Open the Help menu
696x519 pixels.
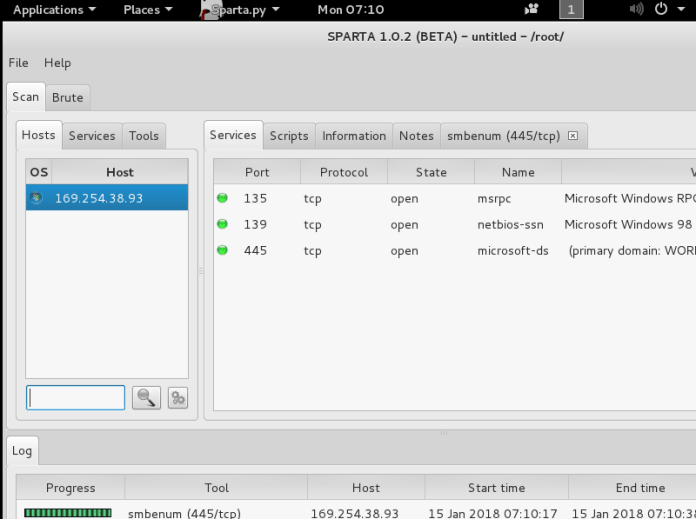pos(57,63)
